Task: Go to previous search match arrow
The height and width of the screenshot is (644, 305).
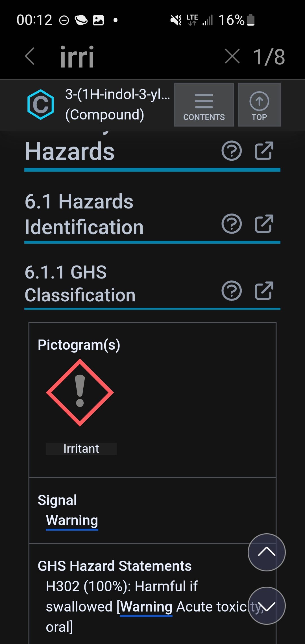Action: 267,552
